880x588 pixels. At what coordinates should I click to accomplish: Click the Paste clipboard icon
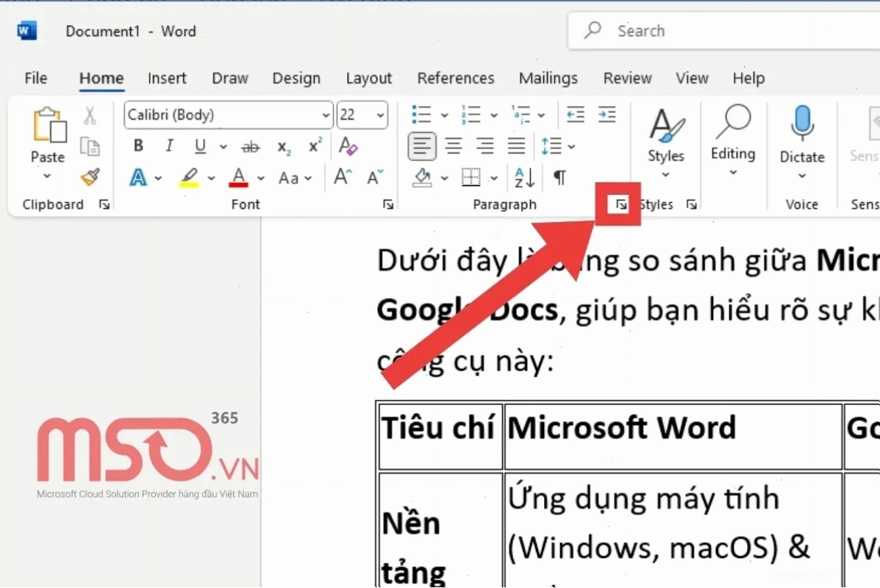[x=49, y=125]
